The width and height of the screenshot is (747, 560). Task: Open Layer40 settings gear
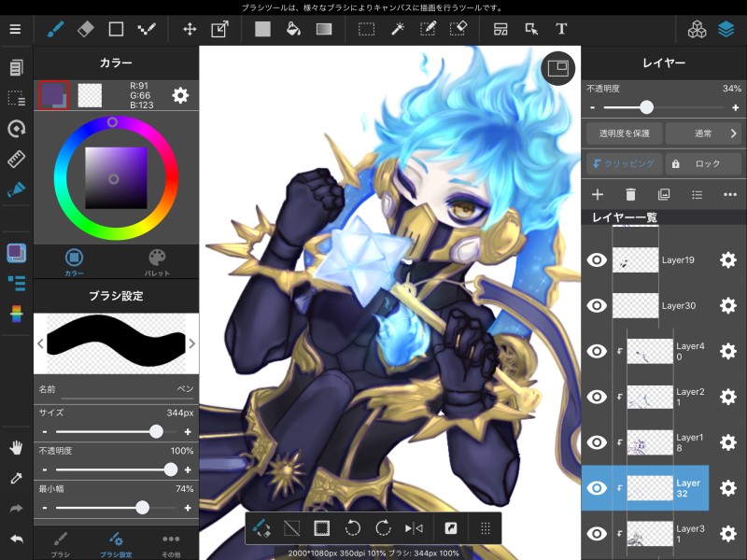pos(728,351)
